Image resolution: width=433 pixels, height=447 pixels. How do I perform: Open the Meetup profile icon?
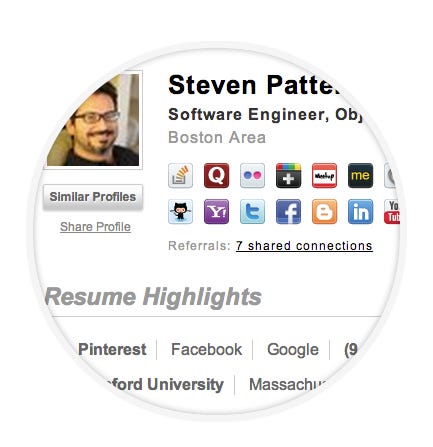pyautogui.click(x=324, y=175)
